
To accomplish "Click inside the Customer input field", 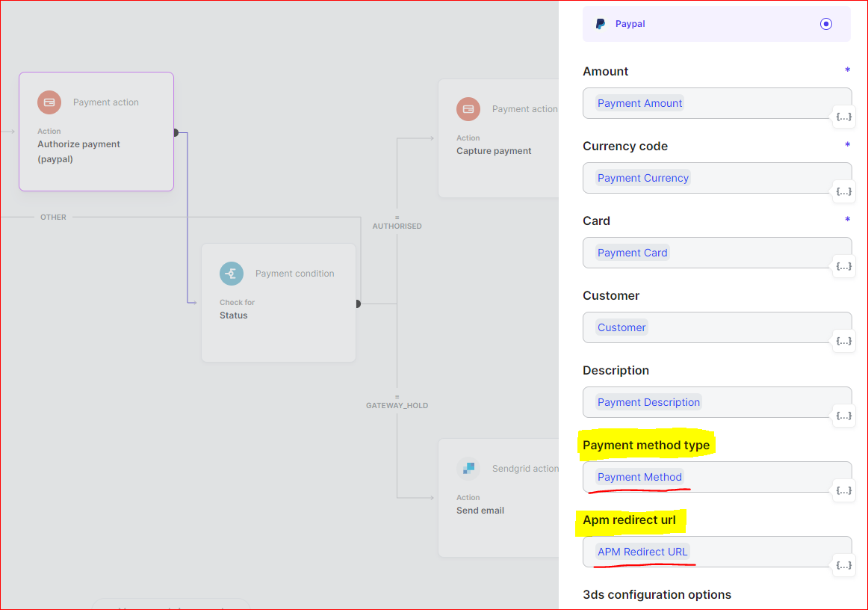I will (x=717, y=327).
